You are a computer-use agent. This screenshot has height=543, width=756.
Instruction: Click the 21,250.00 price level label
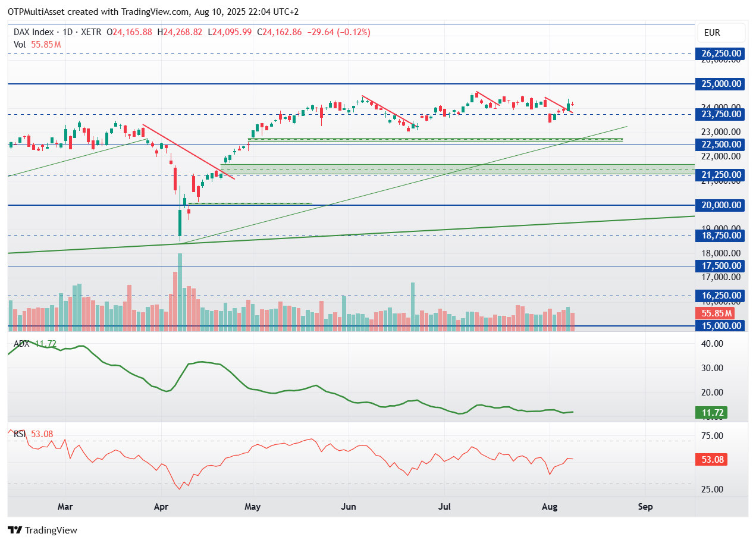point(720,175)
